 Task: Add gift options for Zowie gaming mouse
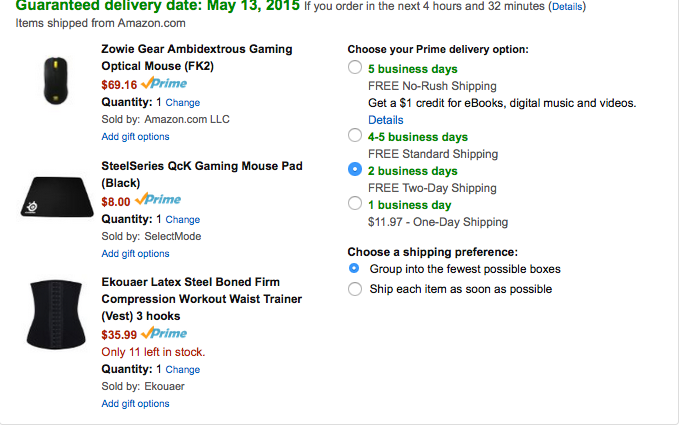click(x=135, y=137)
